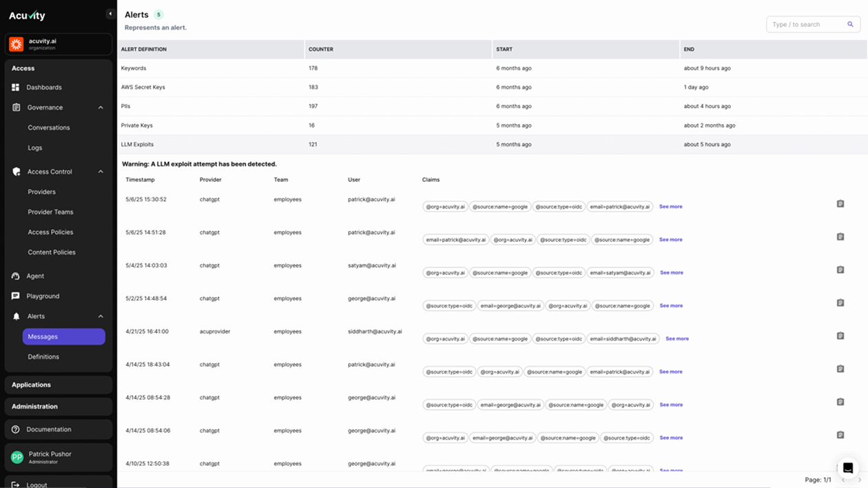Click the Documentation help icon
Viewport: 868px width, 488px height.
(x=16, y=429)
